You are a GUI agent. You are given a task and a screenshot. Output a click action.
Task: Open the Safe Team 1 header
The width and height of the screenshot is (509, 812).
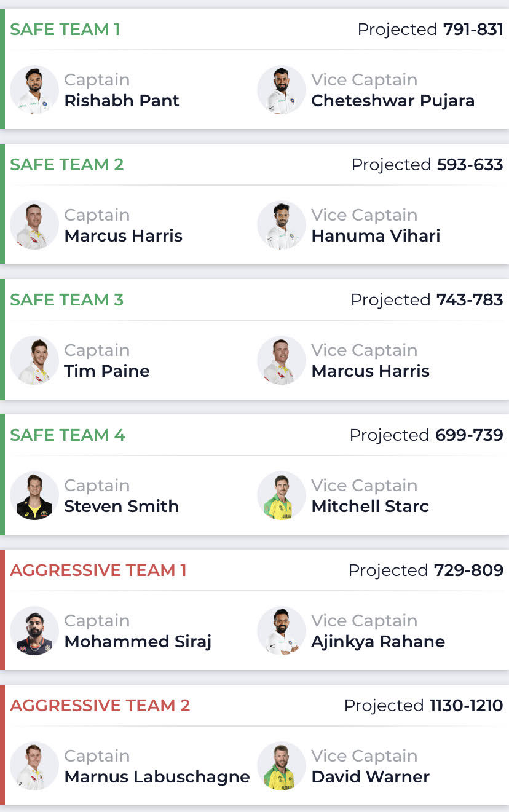pos(65,30)
